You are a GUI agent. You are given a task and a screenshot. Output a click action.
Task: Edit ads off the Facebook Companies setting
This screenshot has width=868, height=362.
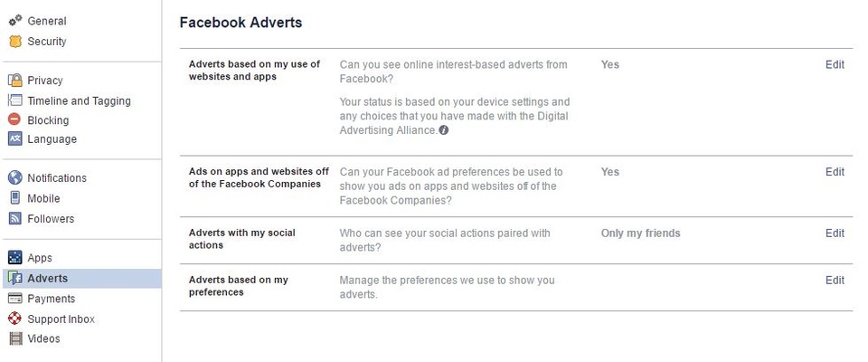835,172
